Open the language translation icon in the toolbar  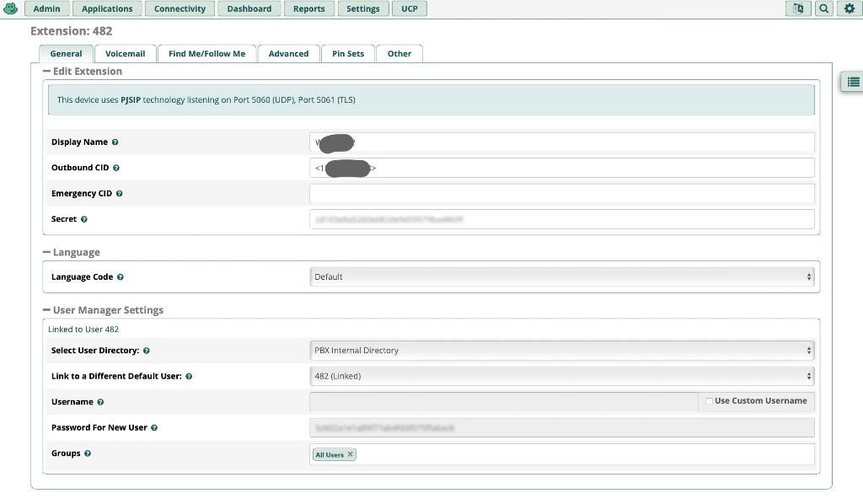(x=798, y=8)
